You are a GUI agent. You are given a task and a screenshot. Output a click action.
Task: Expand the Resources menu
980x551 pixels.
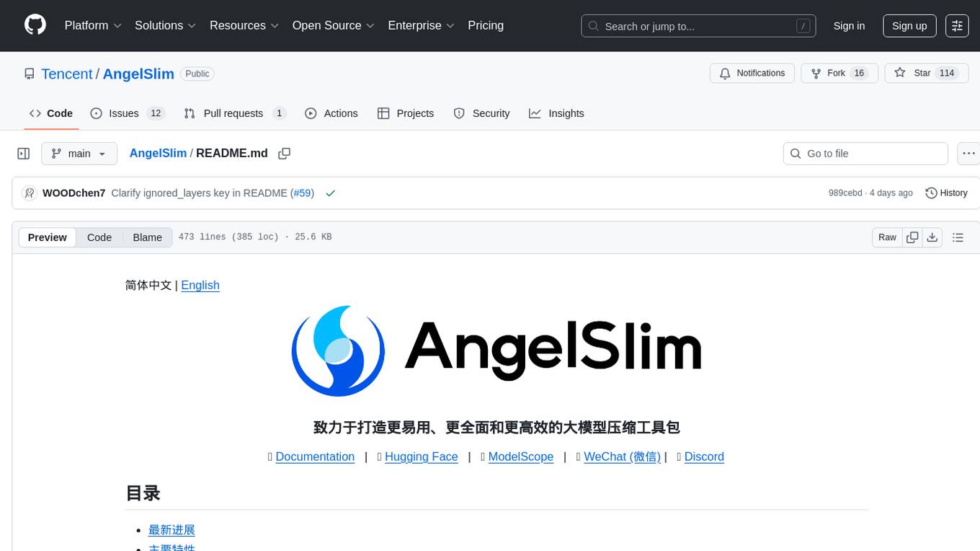pos(244,25)
